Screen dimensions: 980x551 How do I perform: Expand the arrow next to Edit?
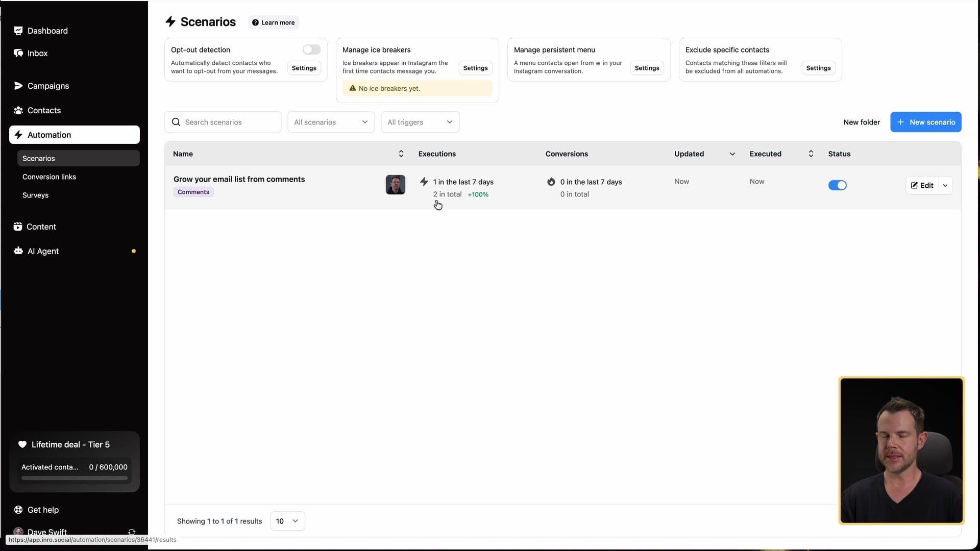[946, 185]
